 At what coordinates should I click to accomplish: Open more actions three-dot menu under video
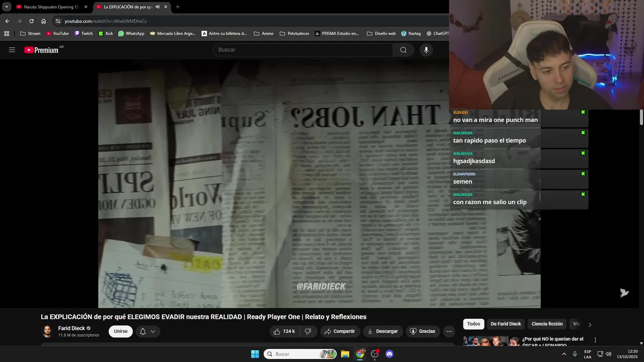[x=449, y=331]
